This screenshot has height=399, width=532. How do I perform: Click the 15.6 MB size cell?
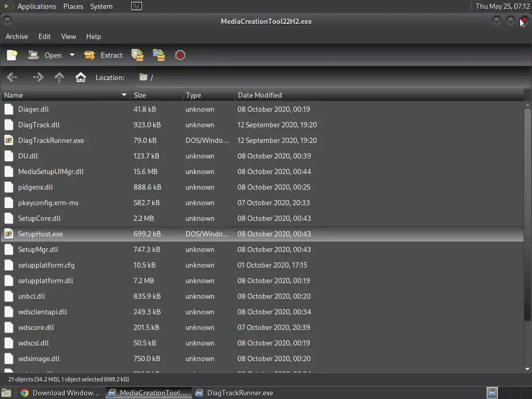click(x=145, y=171)
